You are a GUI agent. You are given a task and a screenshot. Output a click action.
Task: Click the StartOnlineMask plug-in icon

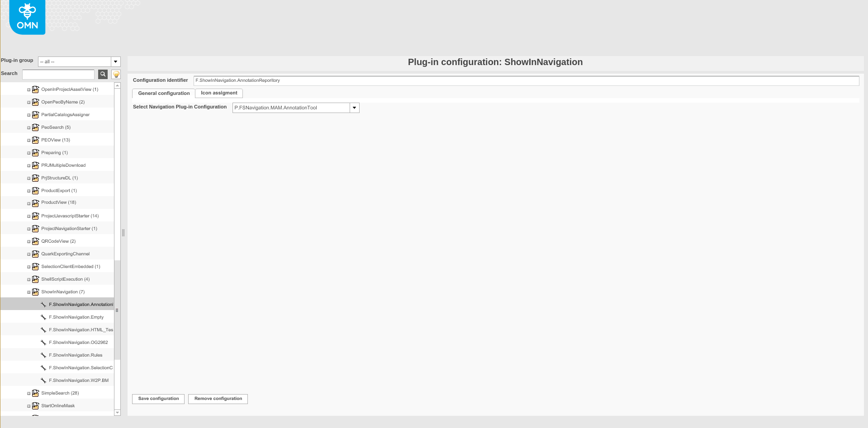(x=35, y=406)
